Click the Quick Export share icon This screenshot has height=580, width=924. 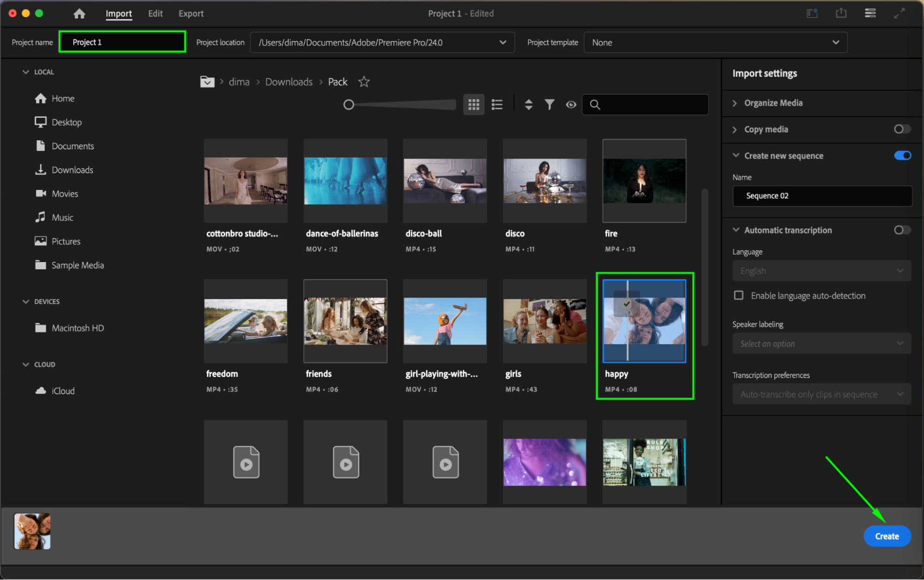point(841,13)
